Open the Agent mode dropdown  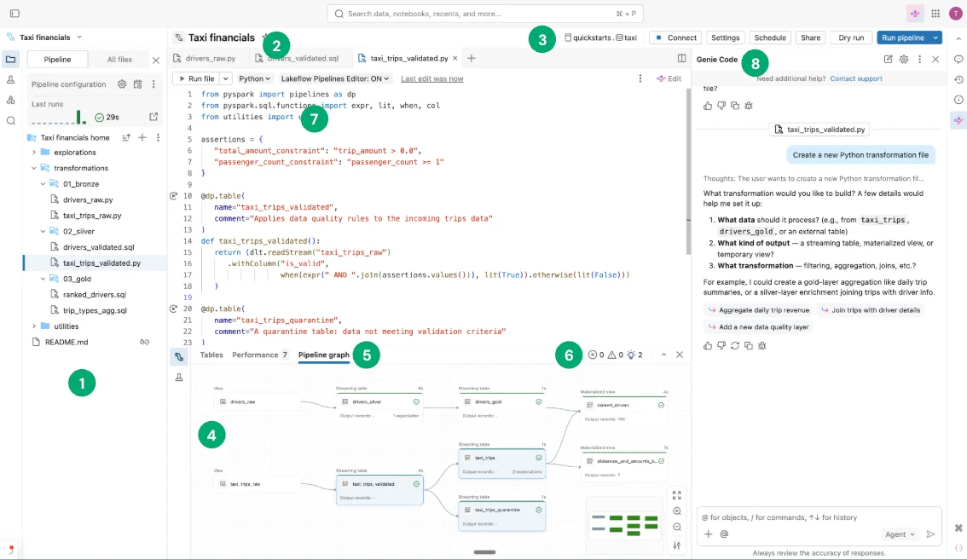tap(900, 534)
